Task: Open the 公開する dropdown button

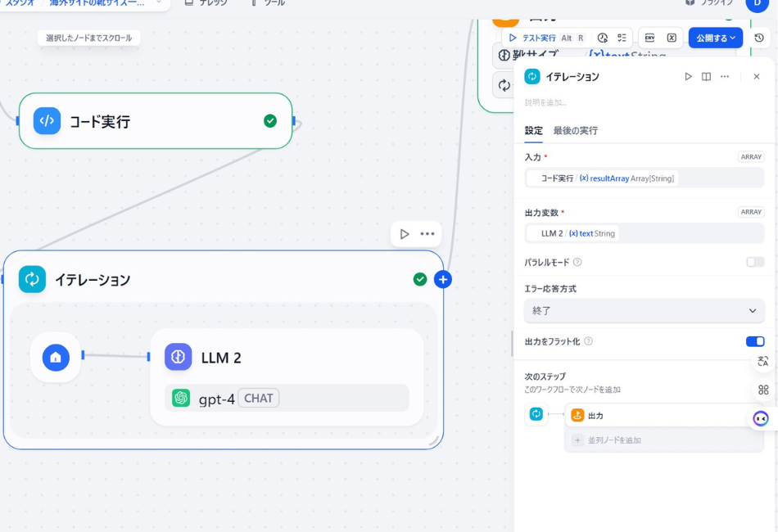Action: pyautogui.click(x=714, y=38)
